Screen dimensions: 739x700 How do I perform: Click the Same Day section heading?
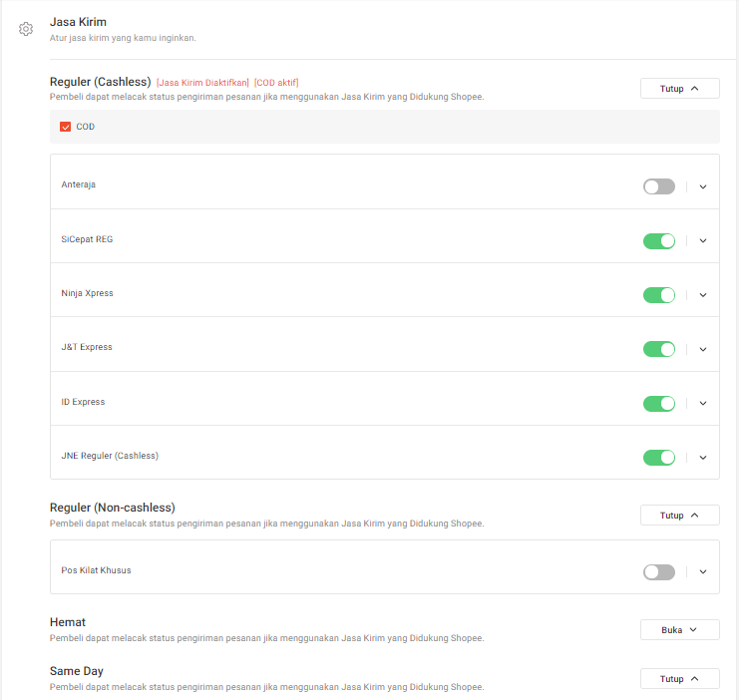point(77,671)
